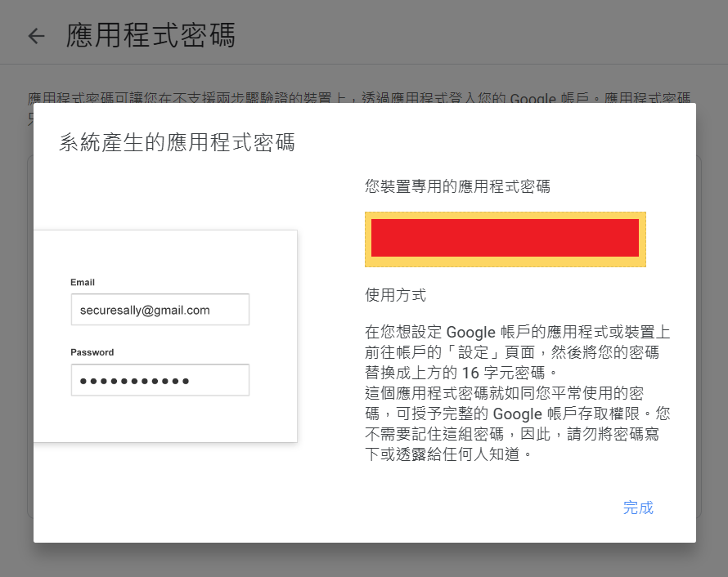
Task: Click the back arrow beside 應用程式密碼
Action: 36,36
